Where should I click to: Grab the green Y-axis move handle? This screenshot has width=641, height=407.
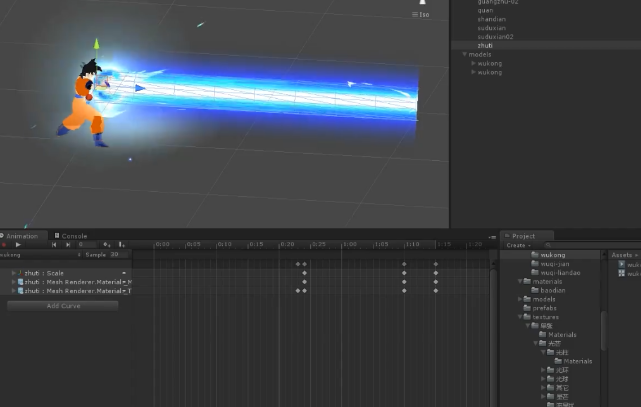[x=96, y=43]
